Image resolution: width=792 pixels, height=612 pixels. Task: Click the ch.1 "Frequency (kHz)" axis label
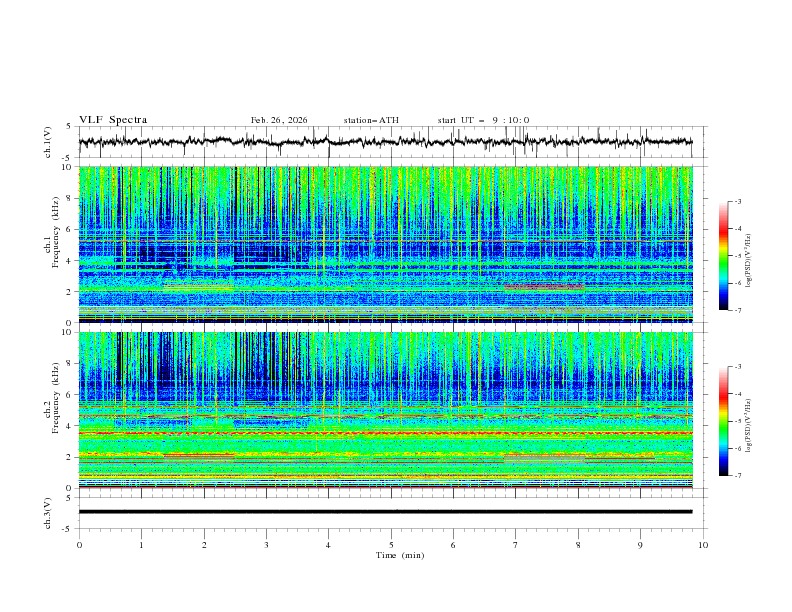56,232
